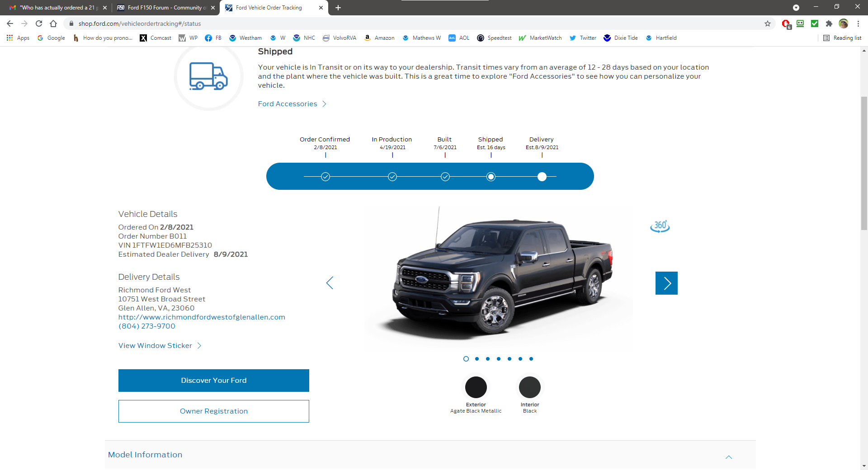Open the tab search dropdown arrow

796,8
